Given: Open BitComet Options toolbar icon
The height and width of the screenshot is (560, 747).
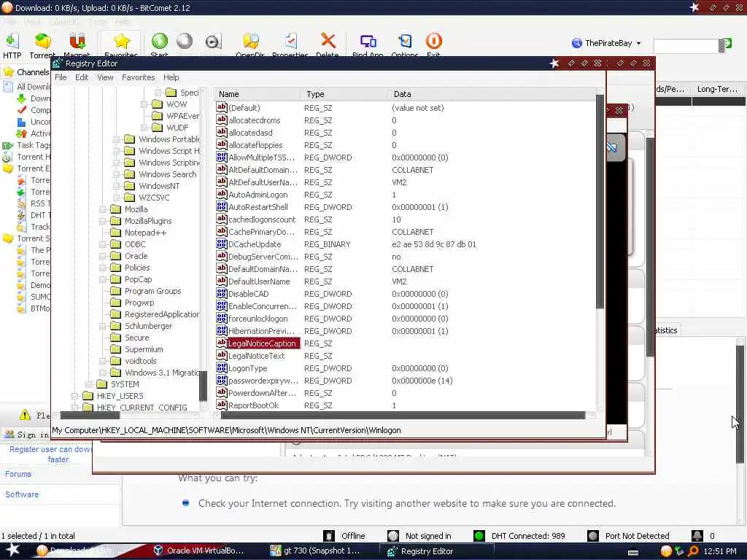Looking at the screenshot, I should [405, 42].
